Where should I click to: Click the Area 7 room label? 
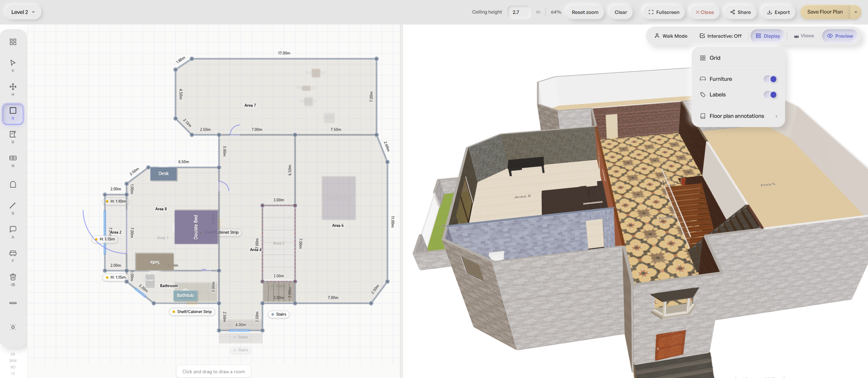click(x=250, y=105)
